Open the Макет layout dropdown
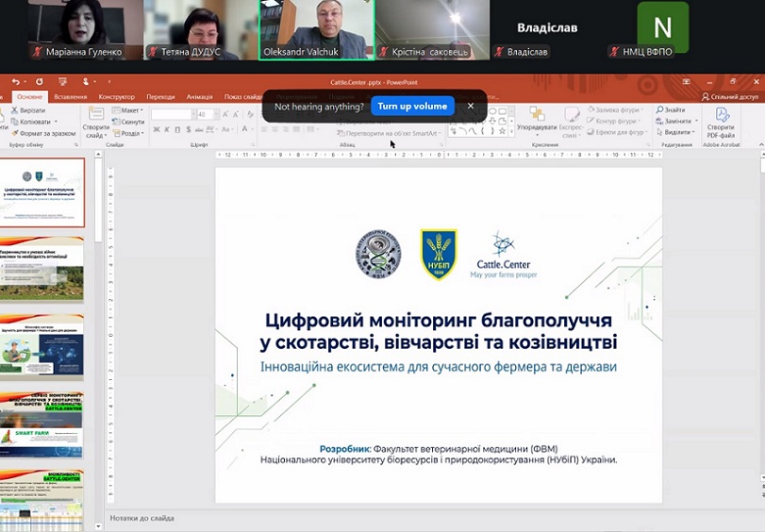765x532 pixels. click(127, 110)
